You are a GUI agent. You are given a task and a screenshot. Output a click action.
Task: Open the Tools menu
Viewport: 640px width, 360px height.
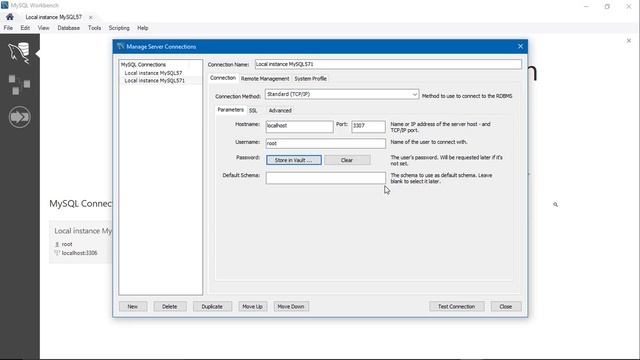click(x=94, y=28)
